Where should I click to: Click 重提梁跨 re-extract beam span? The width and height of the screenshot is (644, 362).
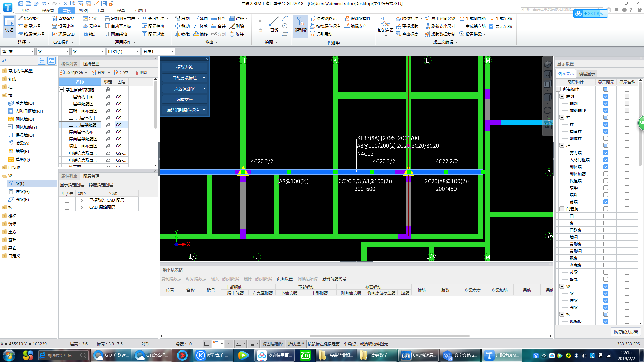[x=409, y=26]
